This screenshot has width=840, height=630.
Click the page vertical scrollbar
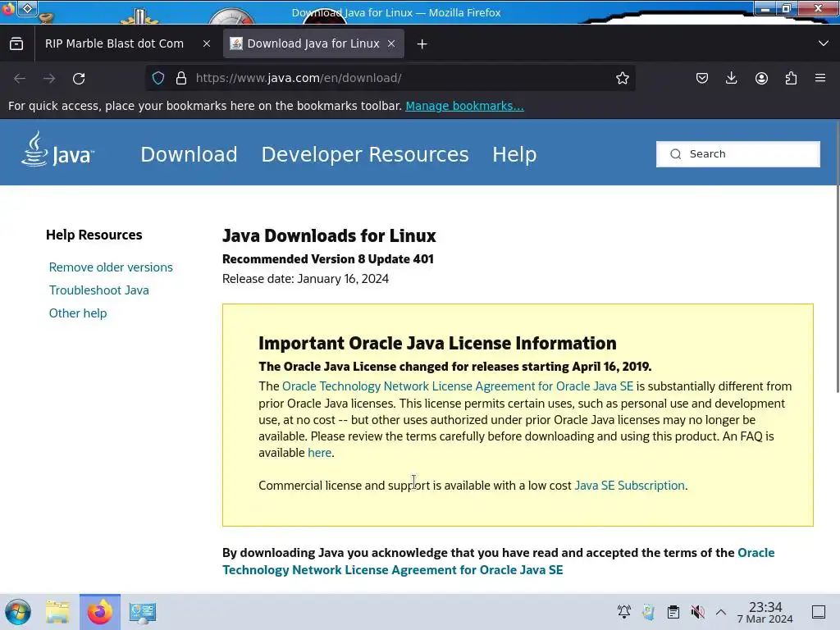click(x=837, y=257)
